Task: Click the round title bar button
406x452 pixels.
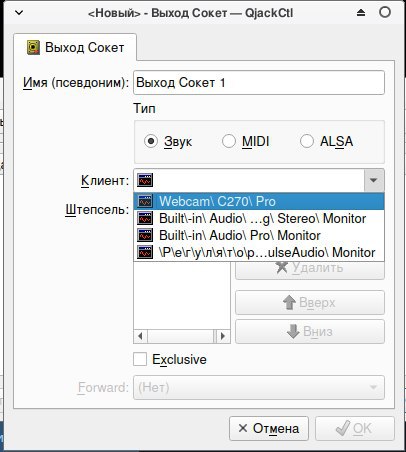Action: [x=385, y=12]
